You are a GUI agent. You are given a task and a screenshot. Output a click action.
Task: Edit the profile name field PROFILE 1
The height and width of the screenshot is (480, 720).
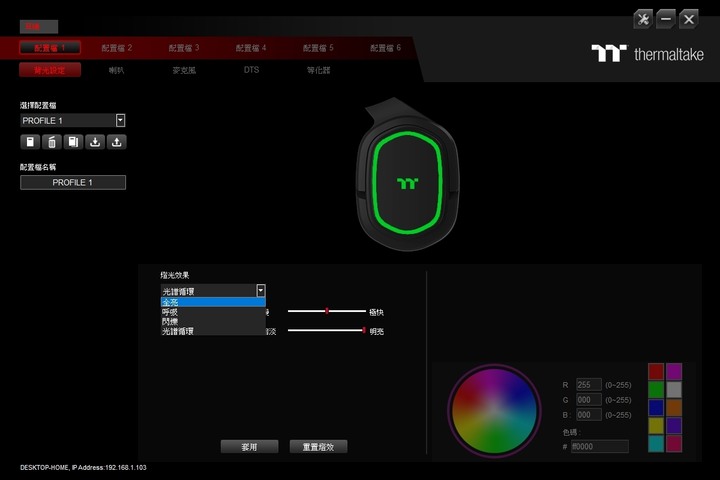coord(73,182)
